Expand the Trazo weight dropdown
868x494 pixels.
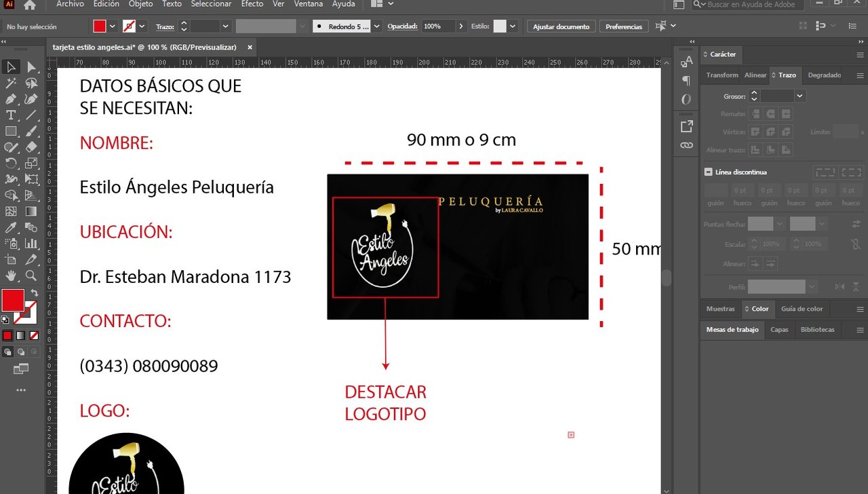pyautogui.click(x=224, y=26)
